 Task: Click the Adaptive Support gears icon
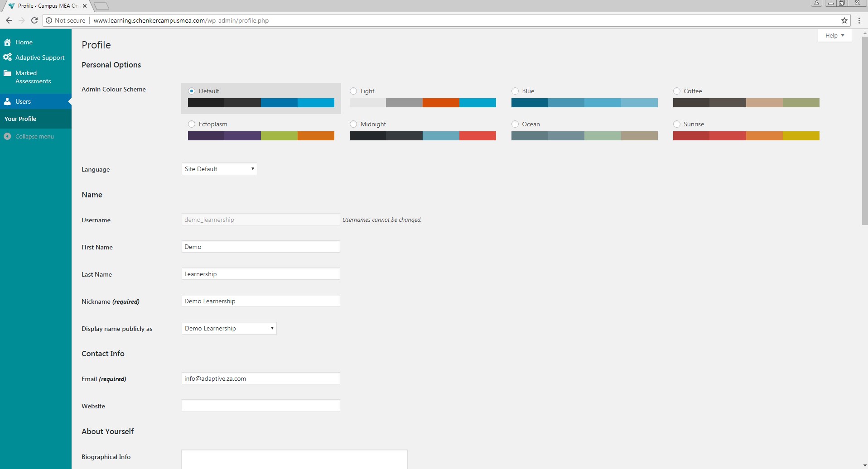click(7, 57)
